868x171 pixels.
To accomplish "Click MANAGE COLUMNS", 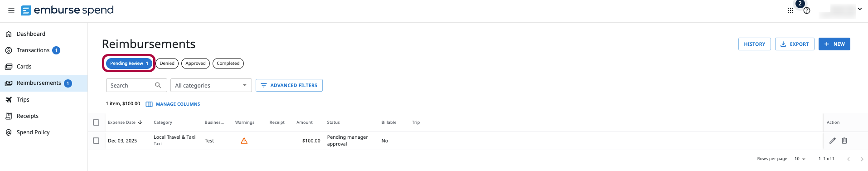I will click(173, 104).
